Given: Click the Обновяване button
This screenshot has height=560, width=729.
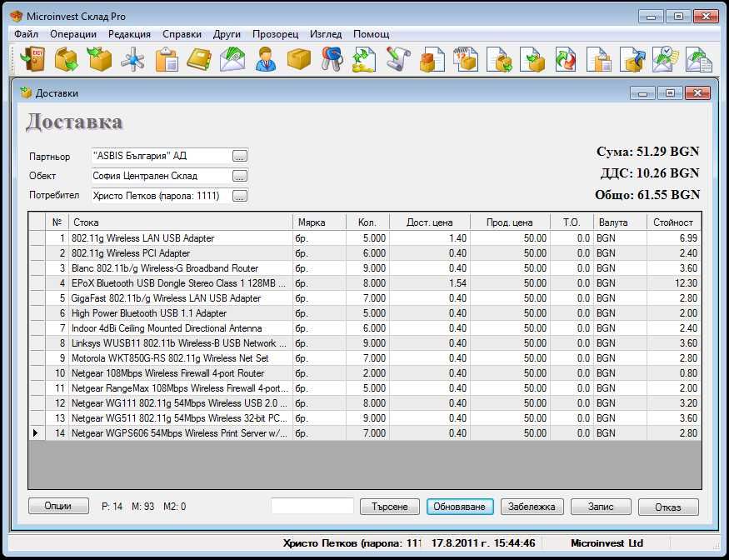Looking at the screenshot, I should tap(461, 507).
